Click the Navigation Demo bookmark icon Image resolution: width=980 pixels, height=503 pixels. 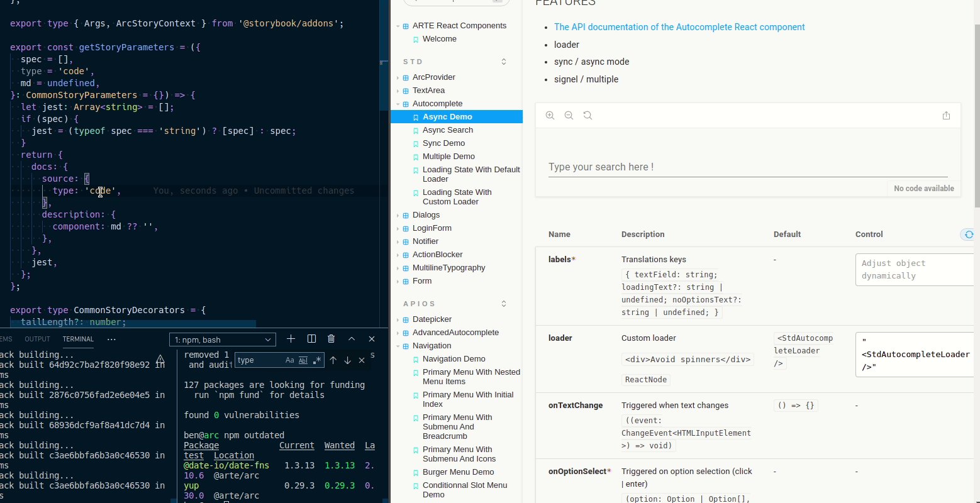pyautogui.click(x=416, y=359)
